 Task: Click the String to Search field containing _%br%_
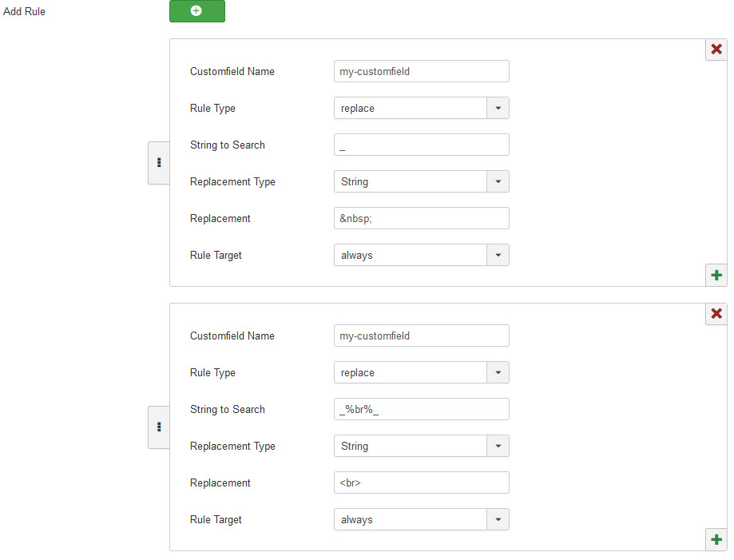(421, 409)
